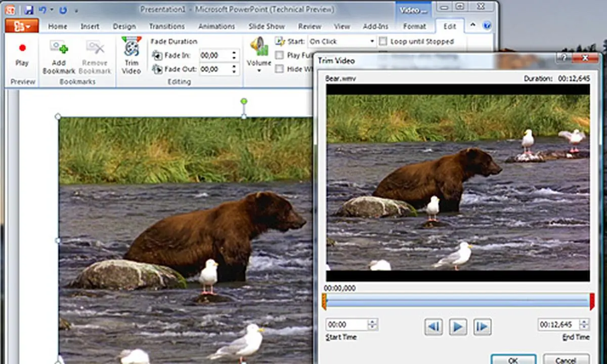Screen dimensions: 607x364
Task: Enable Loop until Stopped
Action: (383, 41)
